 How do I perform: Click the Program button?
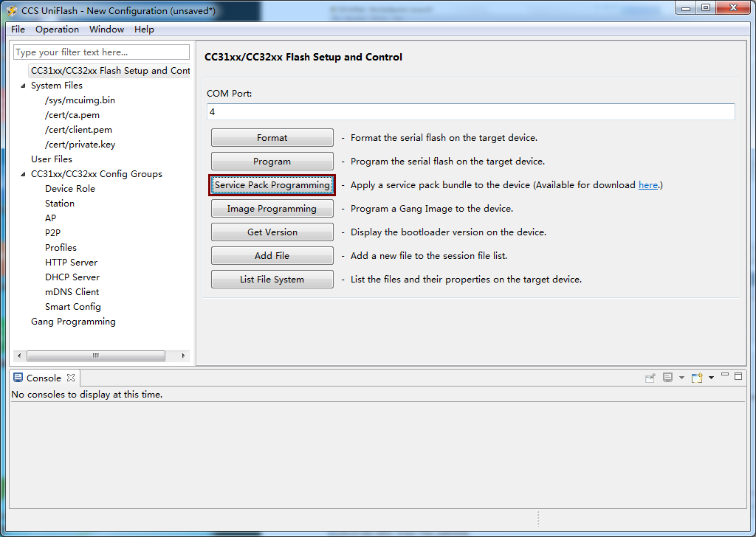272,162
